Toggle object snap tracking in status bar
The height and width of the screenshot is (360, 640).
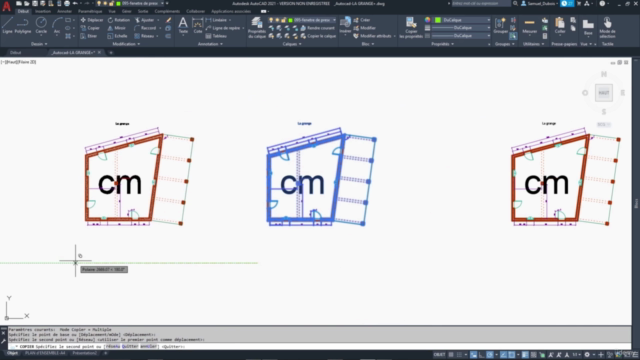[504, 355]
